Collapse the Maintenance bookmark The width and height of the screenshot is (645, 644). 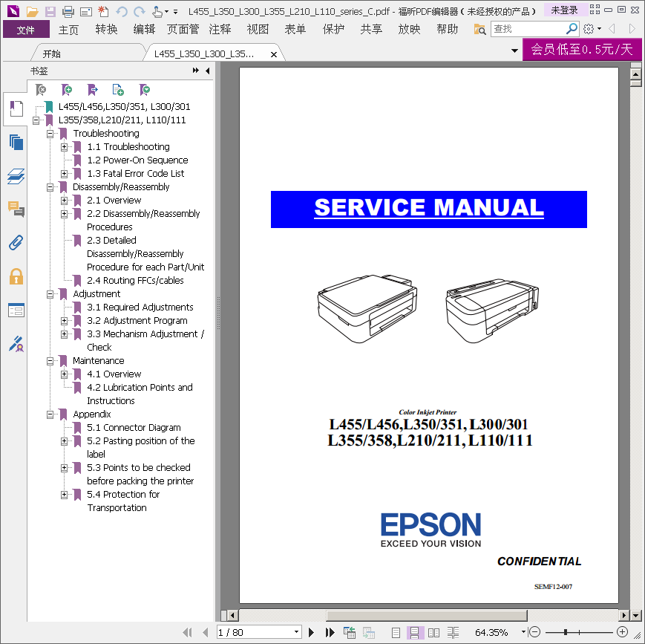coord(50,361)
